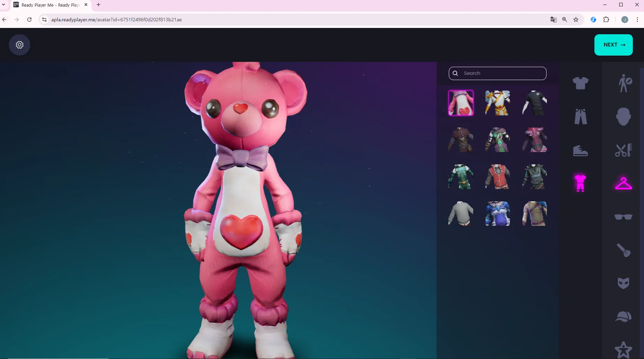Choose the gold and white armor outfit
This screenshot has height=359, width=644.
pos(498,103)
